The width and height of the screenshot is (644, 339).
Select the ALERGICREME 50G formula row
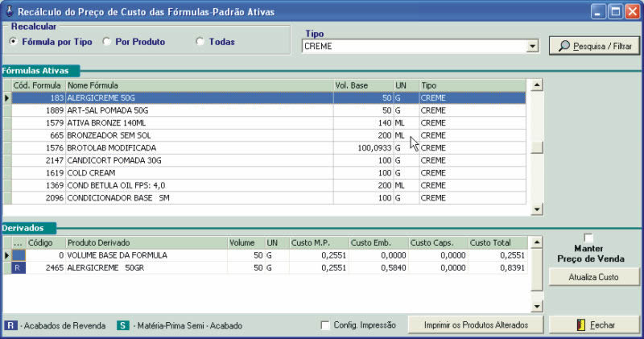[x=269, y=97]
